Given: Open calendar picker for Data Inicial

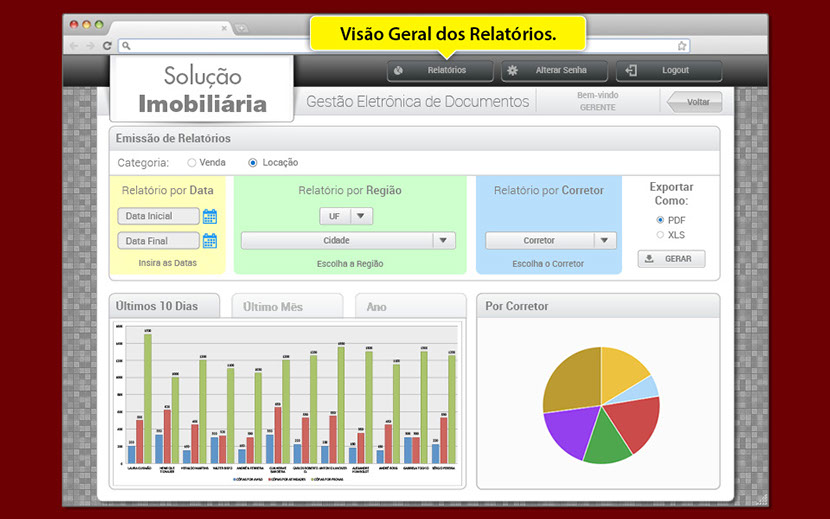Looking at the screenshot, I should [x=210, y=216].
